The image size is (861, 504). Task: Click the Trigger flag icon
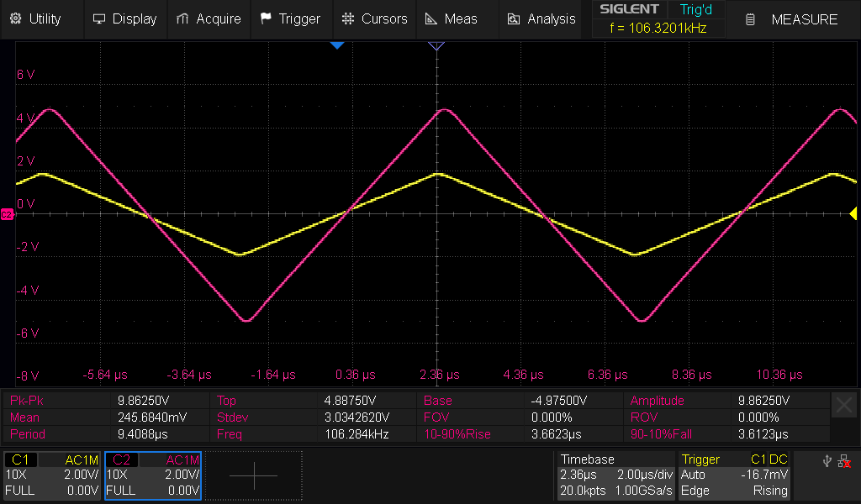(x=266, y=18)
